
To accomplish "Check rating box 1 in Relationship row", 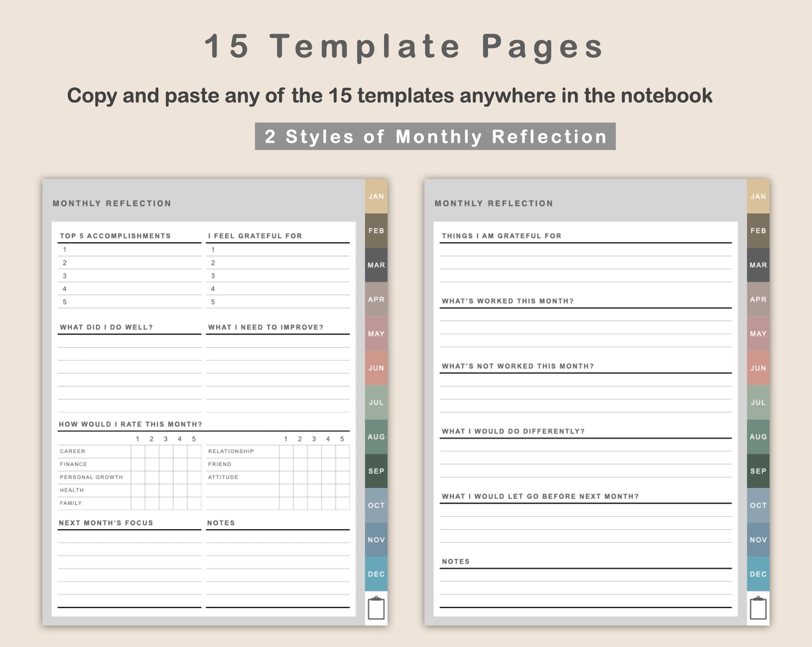I will click(286, 451).
